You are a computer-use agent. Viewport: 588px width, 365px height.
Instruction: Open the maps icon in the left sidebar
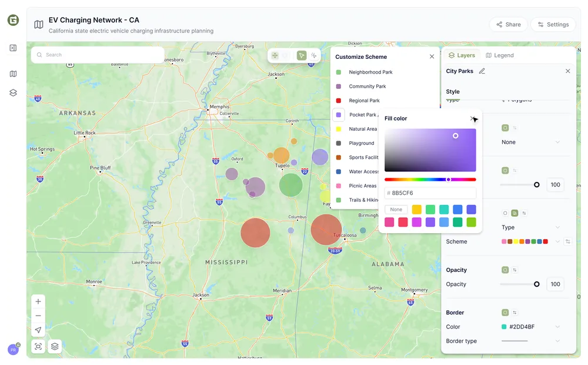(13, 74)
